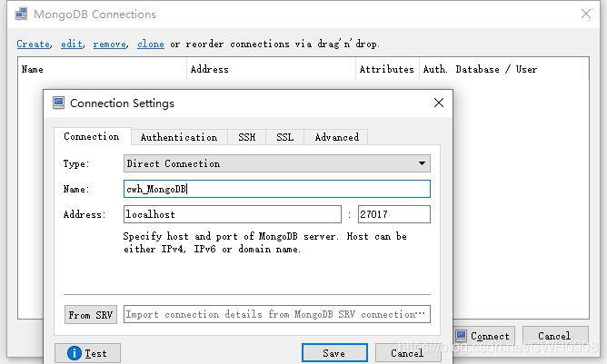Image resolution: width=607 pixels, height=364 pixels.
Task: Cancel the Connection Settings dialog
Action: 408,353
